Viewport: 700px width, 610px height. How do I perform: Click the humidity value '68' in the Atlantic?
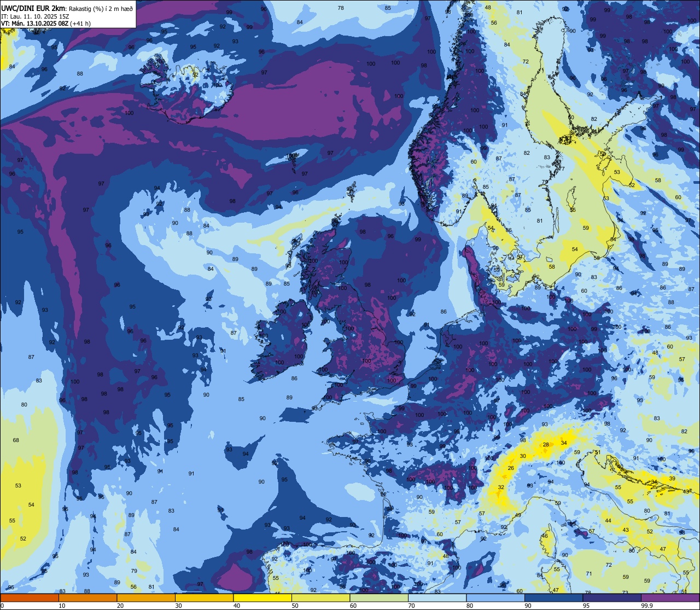16,440
